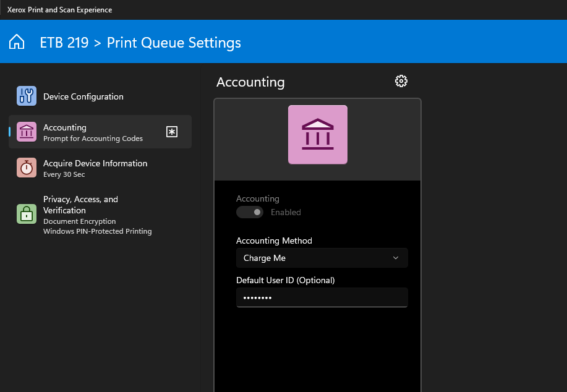Click Windows PIN-Protected Printing text
The image size is (567, 392).
point(97,231)
